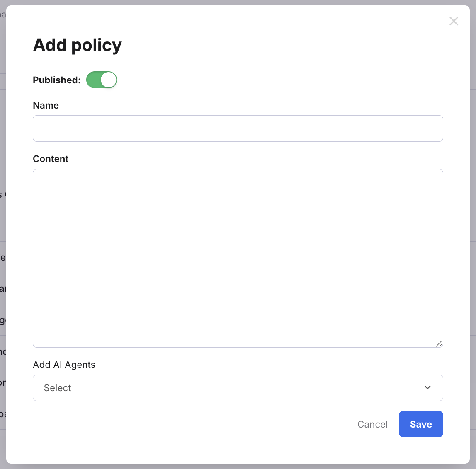Focus the Name input field
The image size is (476, 469).
point(238,128)
